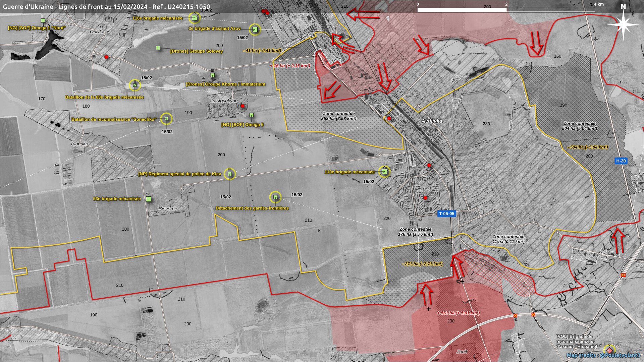Select the 110e brigade mécanisée unit marker
The height and width of the screenshot is (362, 644).
[x=384, y=172]
